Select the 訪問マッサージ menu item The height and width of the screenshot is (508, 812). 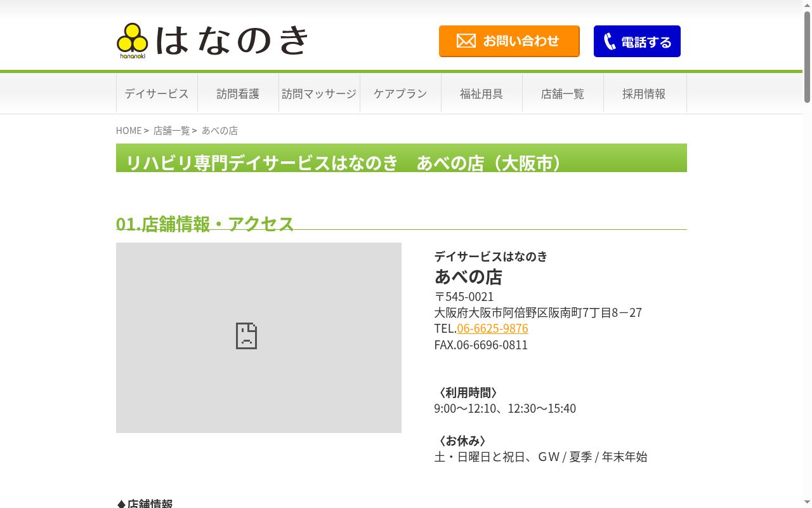point(319,93)
